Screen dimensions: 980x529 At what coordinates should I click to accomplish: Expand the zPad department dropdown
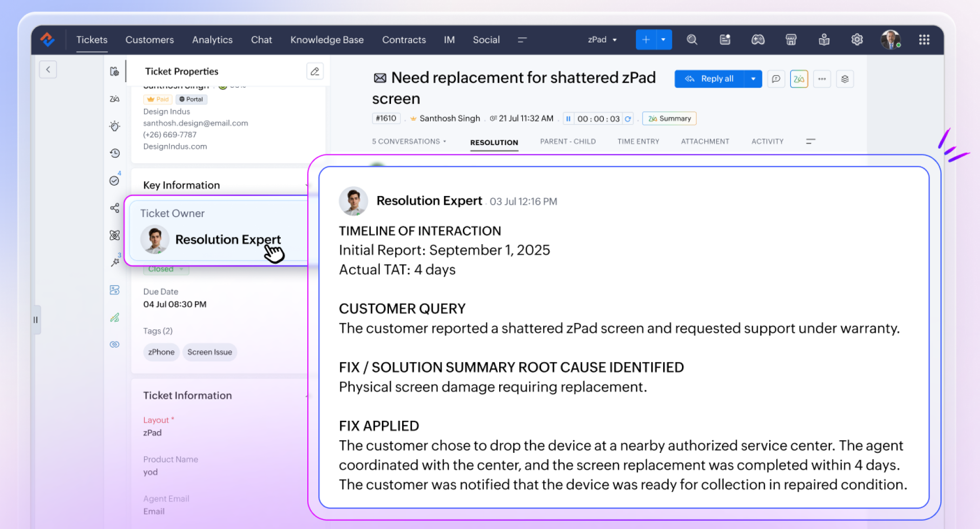pyautogui.click(x=602, y=40)
